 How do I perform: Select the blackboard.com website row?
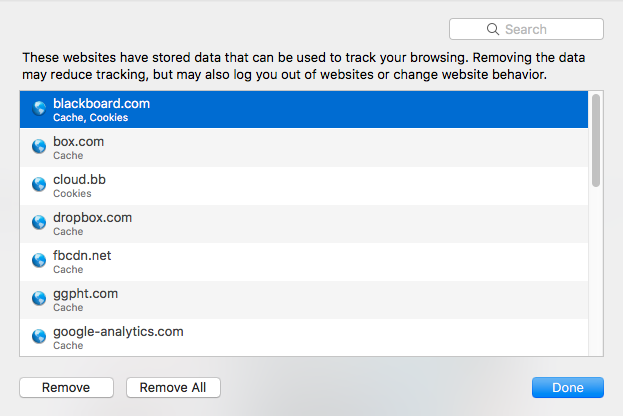pyautogui.click(x=300, y=109)
